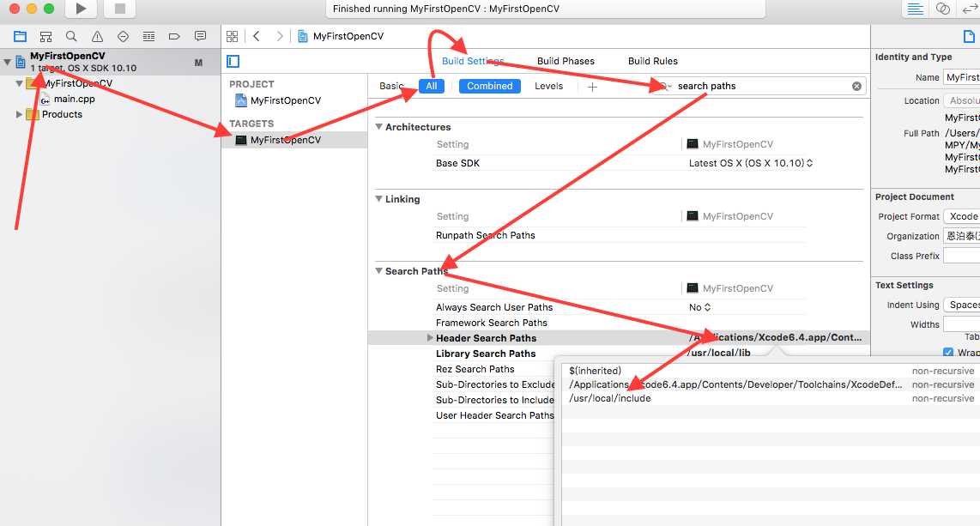Open the Test navigator diamond icon

(x=123, y=36)
